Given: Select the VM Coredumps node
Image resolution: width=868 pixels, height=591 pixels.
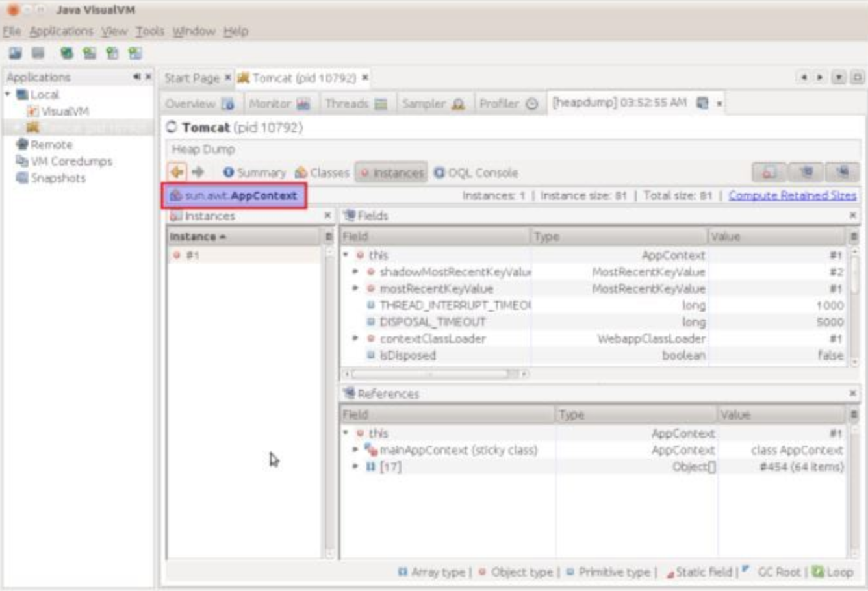Looking at the screenshot, I should (x=64, y=161).
